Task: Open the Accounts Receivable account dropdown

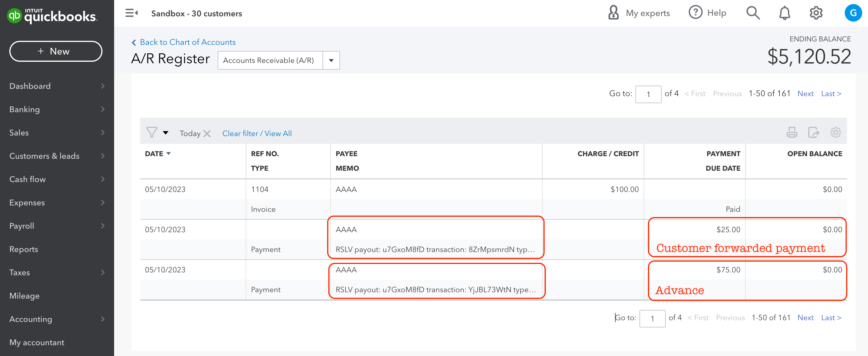Action: pos(331,60)
